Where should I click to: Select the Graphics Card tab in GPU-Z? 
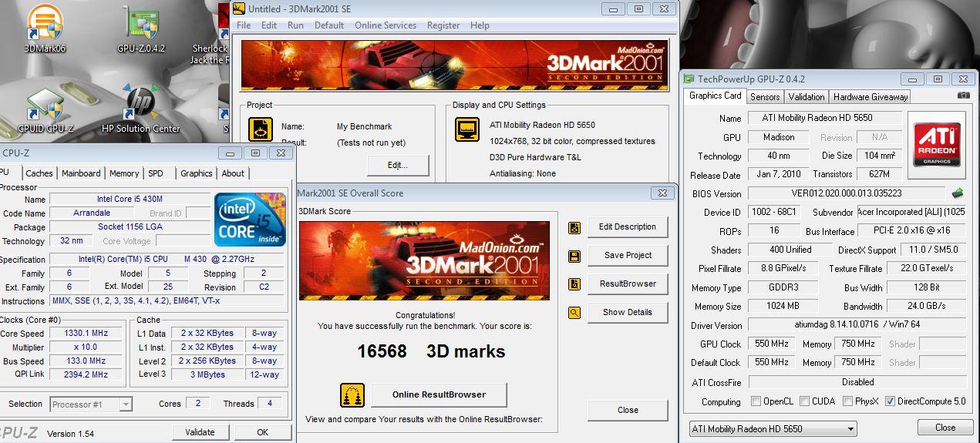pos(715,96)
